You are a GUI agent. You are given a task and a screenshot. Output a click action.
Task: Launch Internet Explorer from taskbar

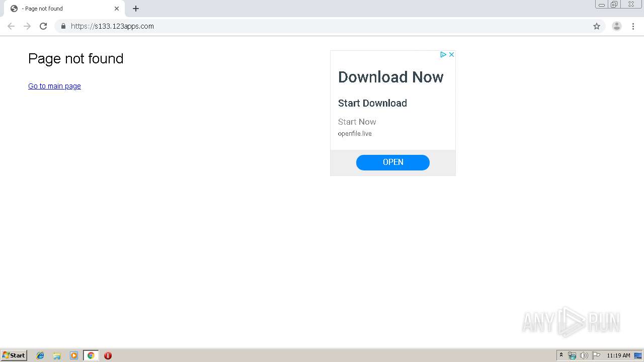(x=40, y=355)
